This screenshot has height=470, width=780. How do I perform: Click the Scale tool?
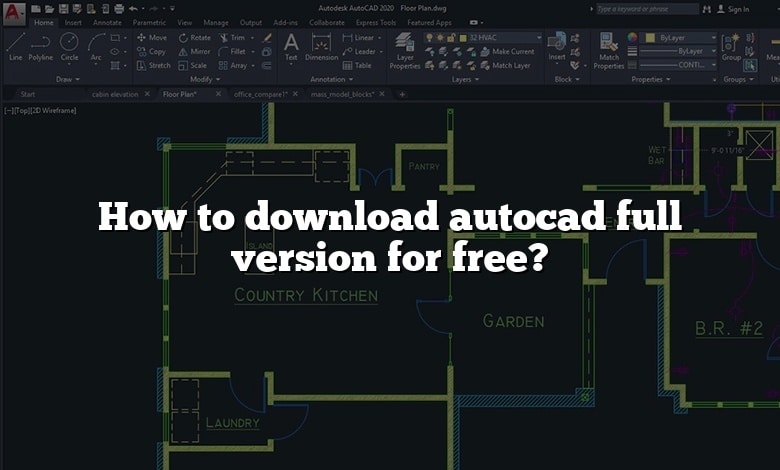[x=193, y=65]
